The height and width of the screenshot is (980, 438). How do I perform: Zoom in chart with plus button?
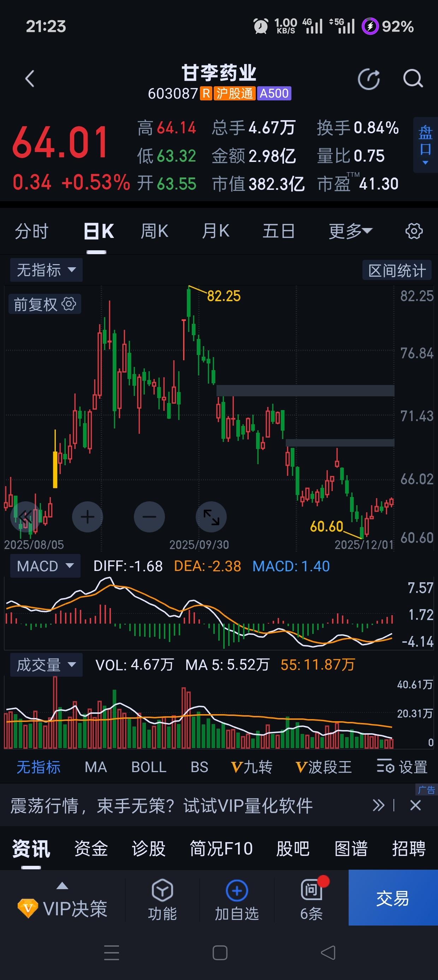coord(88,517)
